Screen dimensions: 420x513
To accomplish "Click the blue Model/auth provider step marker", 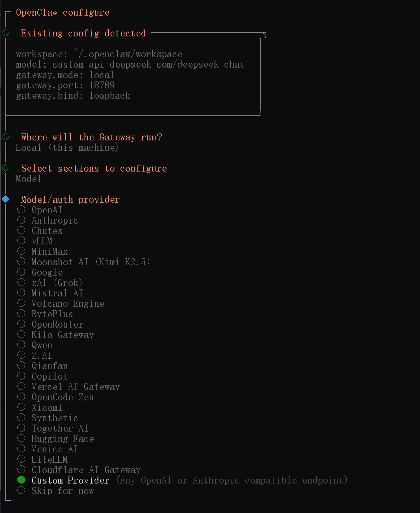I will [6, 199].
